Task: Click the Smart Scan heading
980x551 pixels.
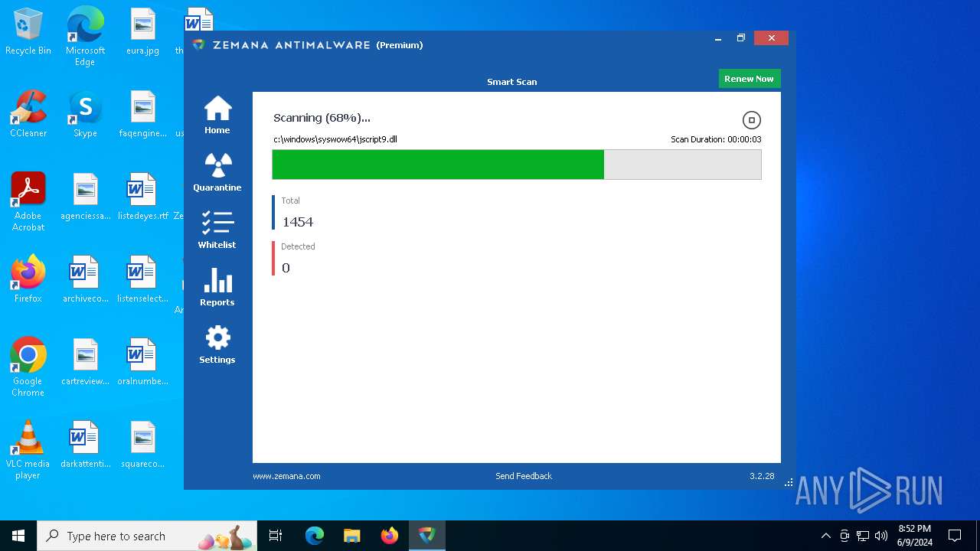Action: tap(512, 82)
